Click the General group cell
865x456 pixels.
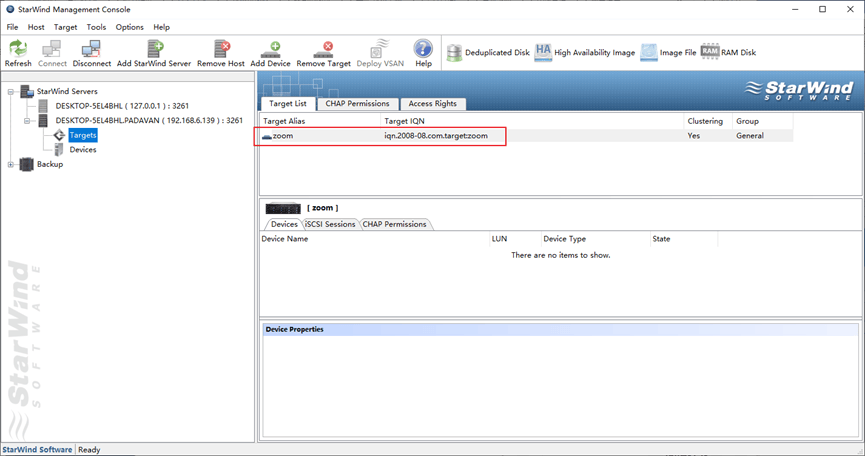(750, 136)
